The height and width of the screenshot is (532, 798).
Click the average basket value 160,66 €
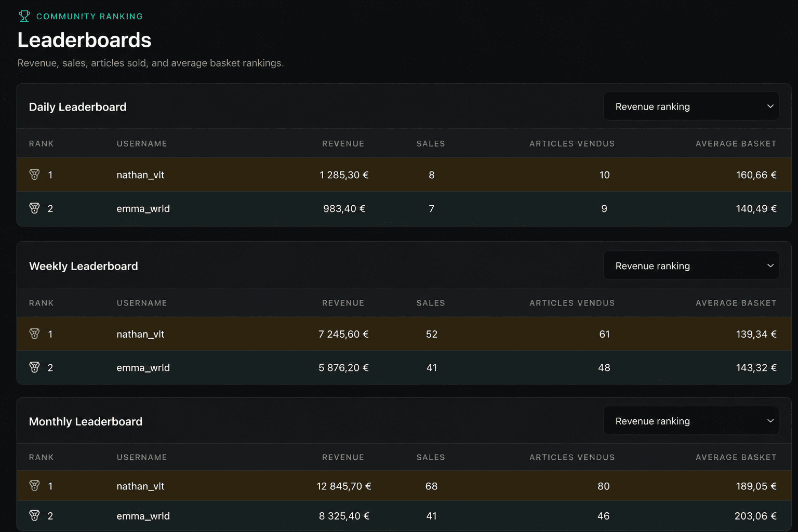(x=756, y=175)
